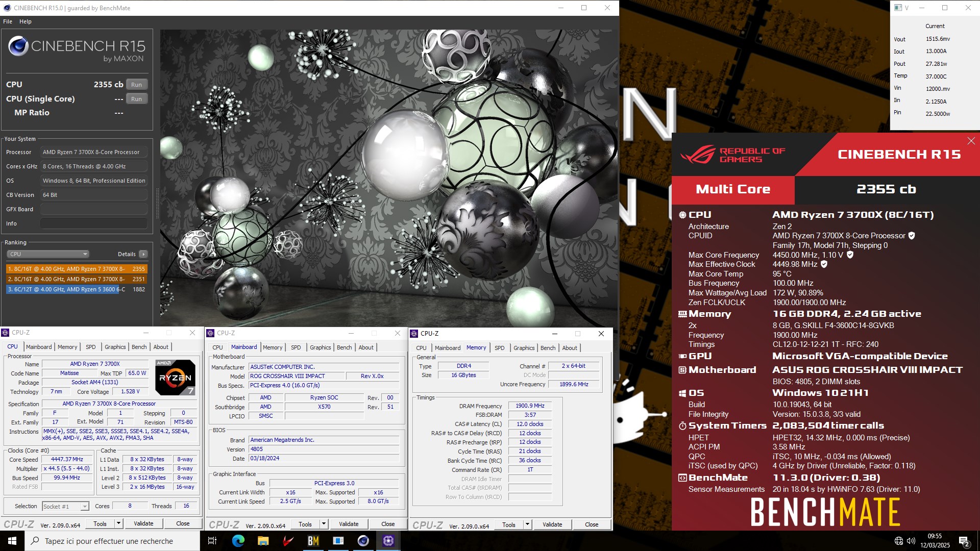Switch to Mainboard tab in left CPU-Z

(x=39, y=347)
